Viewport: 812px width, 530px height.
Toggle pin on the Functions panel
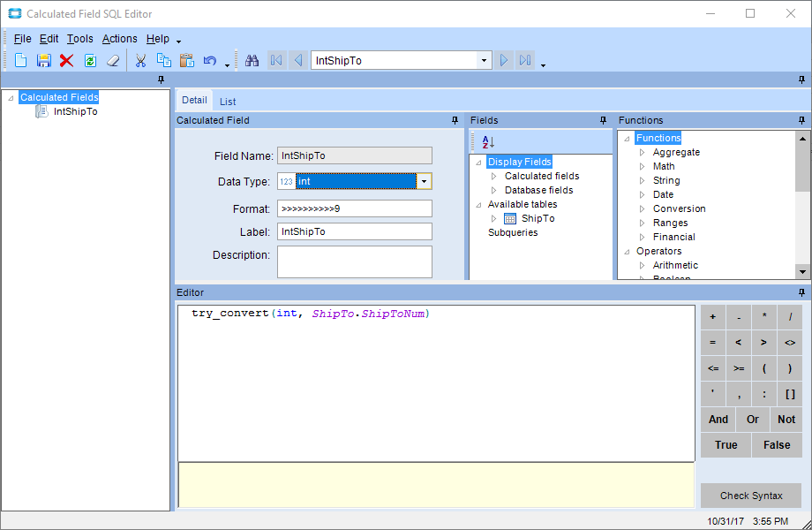click(801, 120)
